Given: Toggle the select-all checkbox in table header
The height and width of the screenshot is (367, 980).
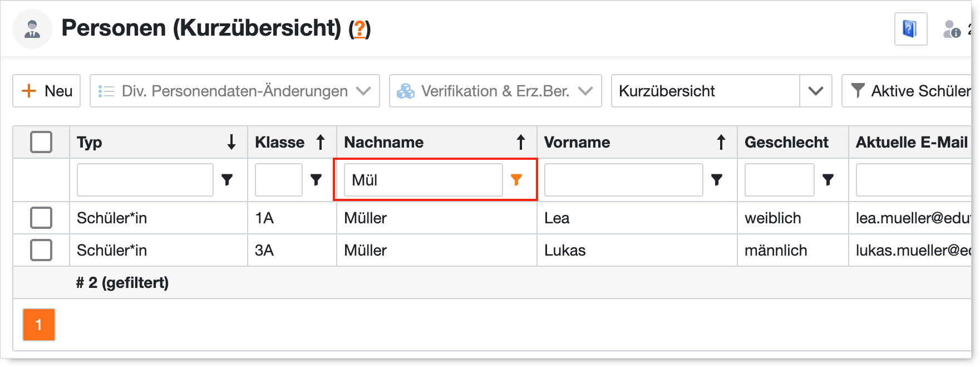Looking at the screenshot, I should pos(41,142).
